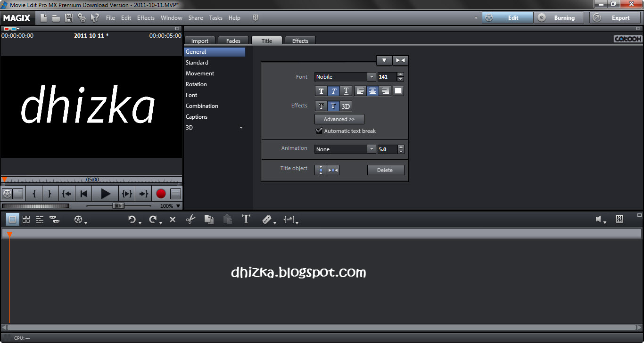Jump to the range start marker
The image size is (644, 343).
point(66,194)
